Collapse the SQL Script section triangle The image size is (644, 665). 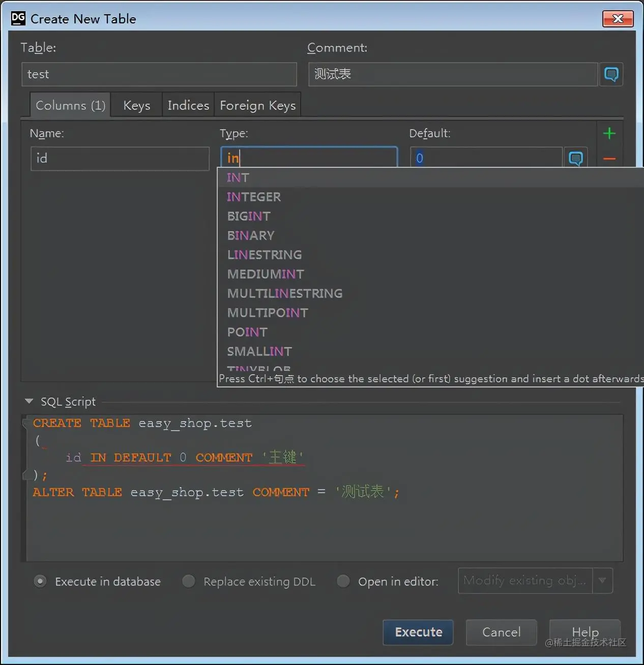pyautogui.click(x=29, y=401)
